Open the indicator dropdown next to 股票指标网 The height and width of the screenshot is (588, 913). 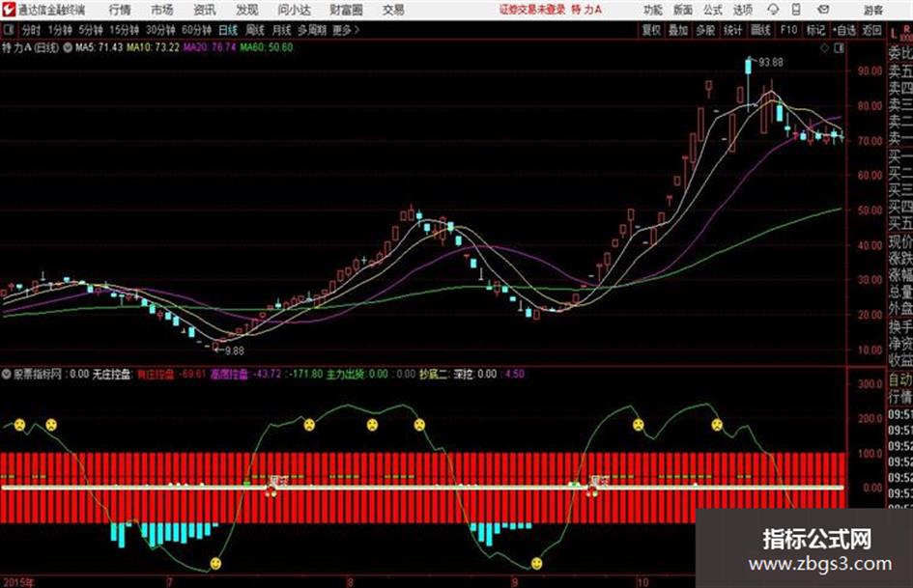coord(7,374)
